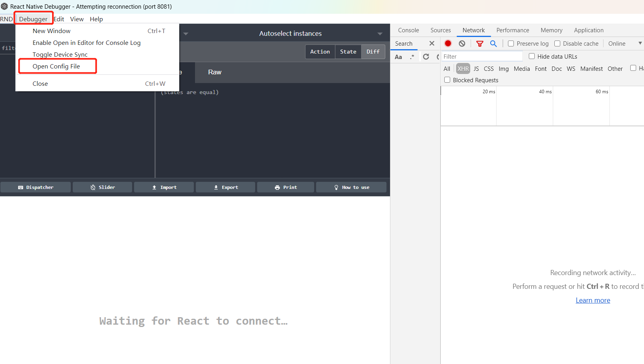Screen dimensions: 644x364
Task: Click the refresh search results icon
Action: click(426, 57)
